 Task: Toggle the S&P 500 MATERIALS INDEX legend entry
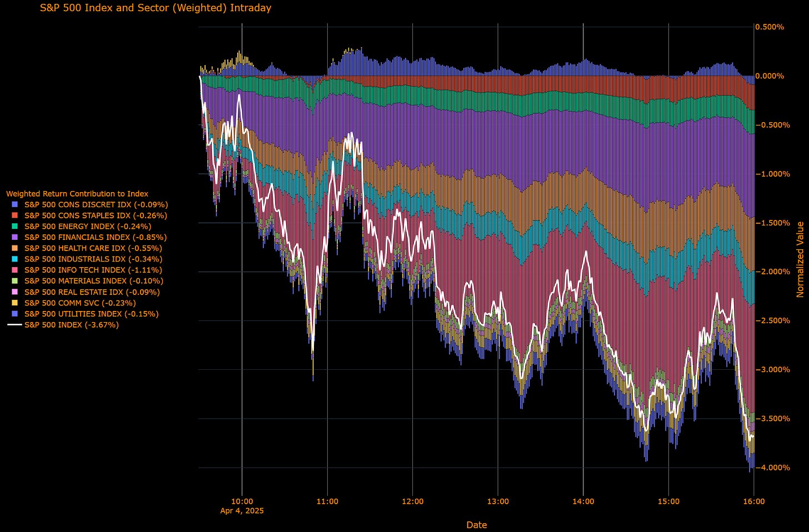[87, 281]
